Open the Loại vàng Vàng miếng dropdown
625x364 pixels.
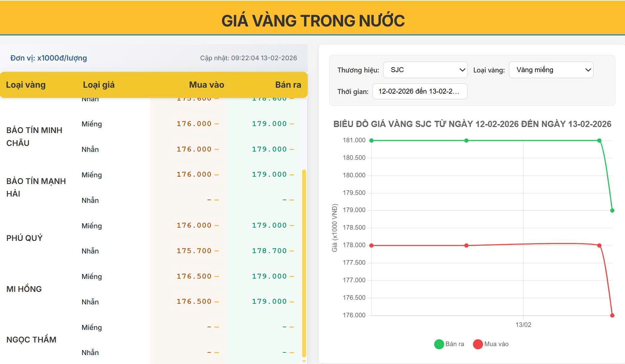551,70
